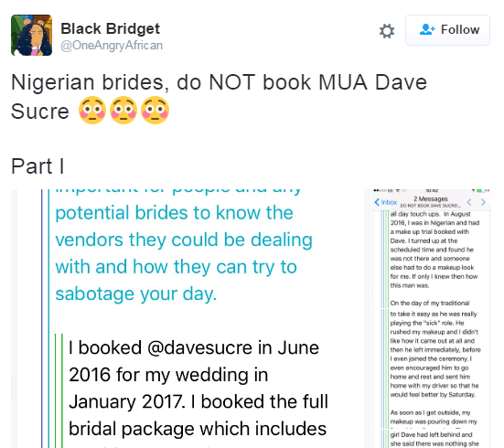Click the 'Part I' text
Viewport: 504px width, 448px height.
[x=38, y=166]
